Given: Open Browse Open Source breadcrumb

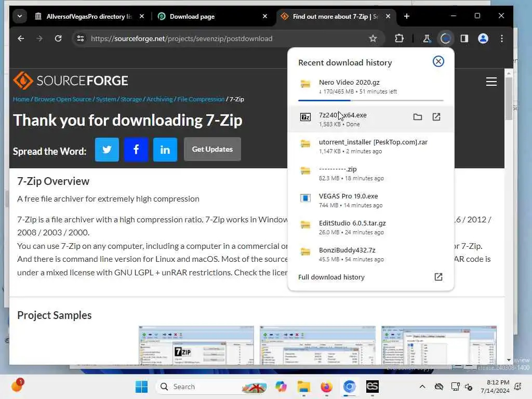Looking at the screenshot, I should click(x=63, y=99).
